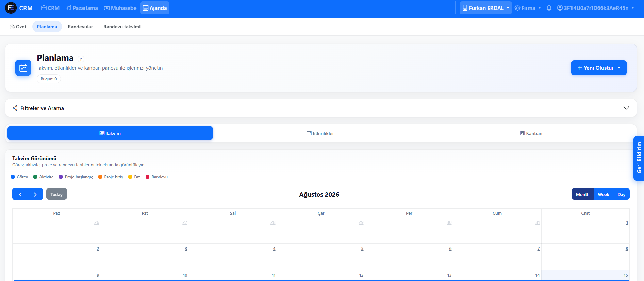Switch calendar to Month view
The width and height of the screenshot is (644, 281).
point(582,194)
